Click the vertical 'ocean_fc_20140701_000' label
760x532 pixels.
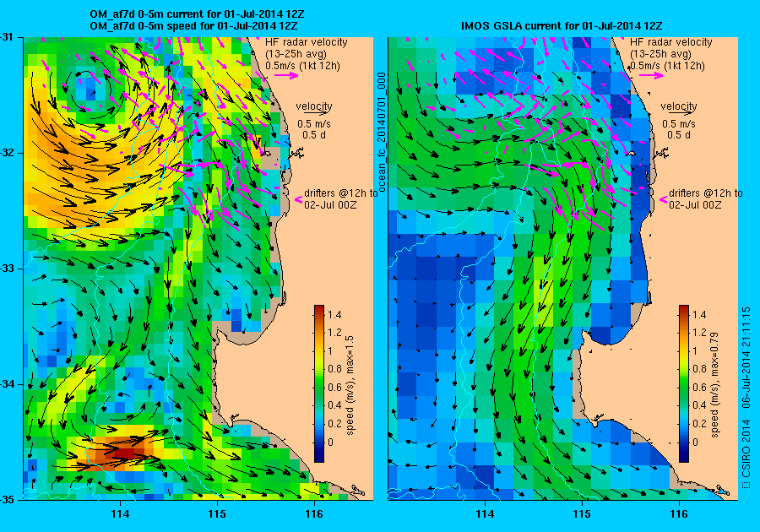coord(381,132)
